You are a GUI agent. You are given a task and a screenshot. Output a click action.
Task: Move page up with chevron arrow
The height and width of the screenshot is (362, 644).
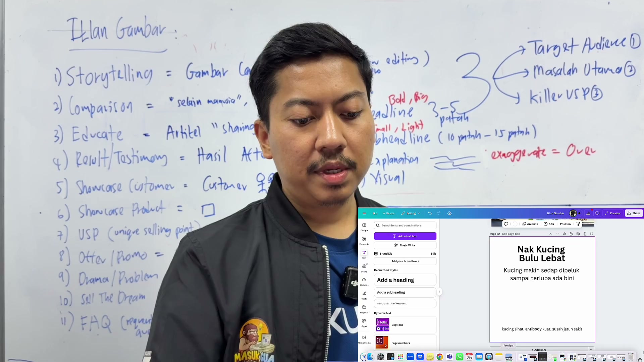coord(550,234)
